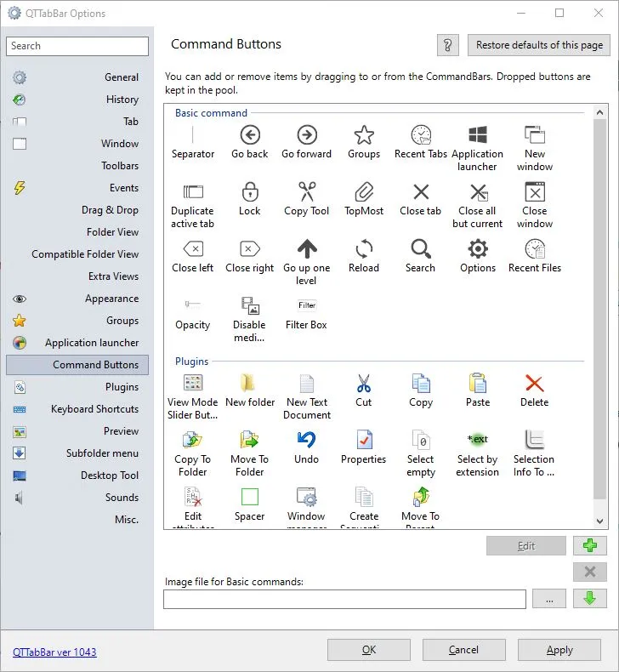Select the Go forward command icon

click(x=307, y=135)
